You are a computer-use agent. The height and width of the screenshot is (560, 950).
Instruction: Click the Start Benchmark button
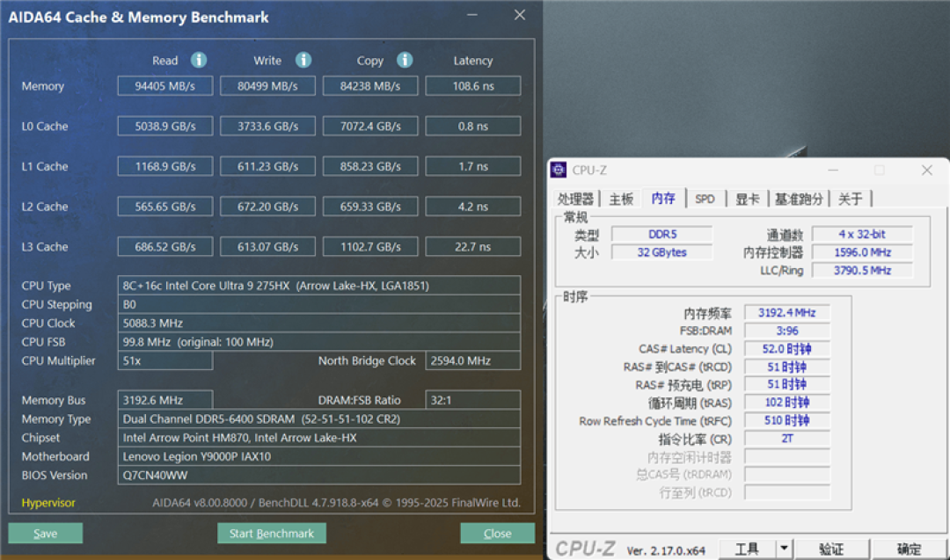[272, 534]
